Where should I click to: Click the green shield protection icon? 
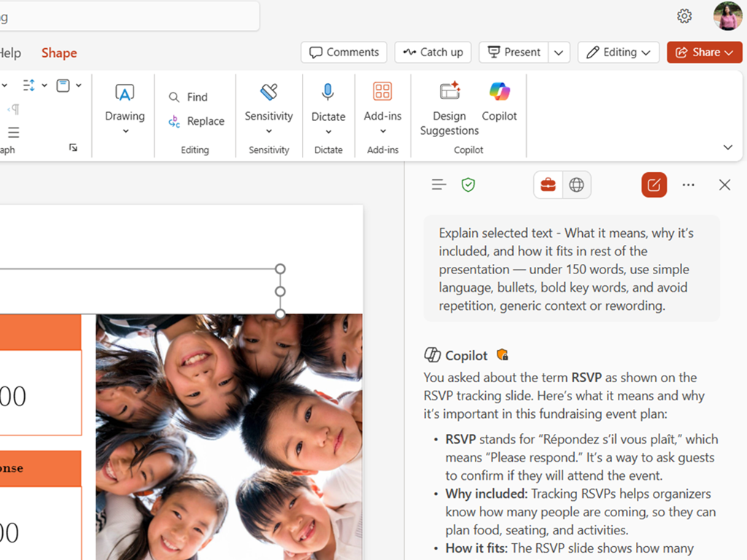468,184
